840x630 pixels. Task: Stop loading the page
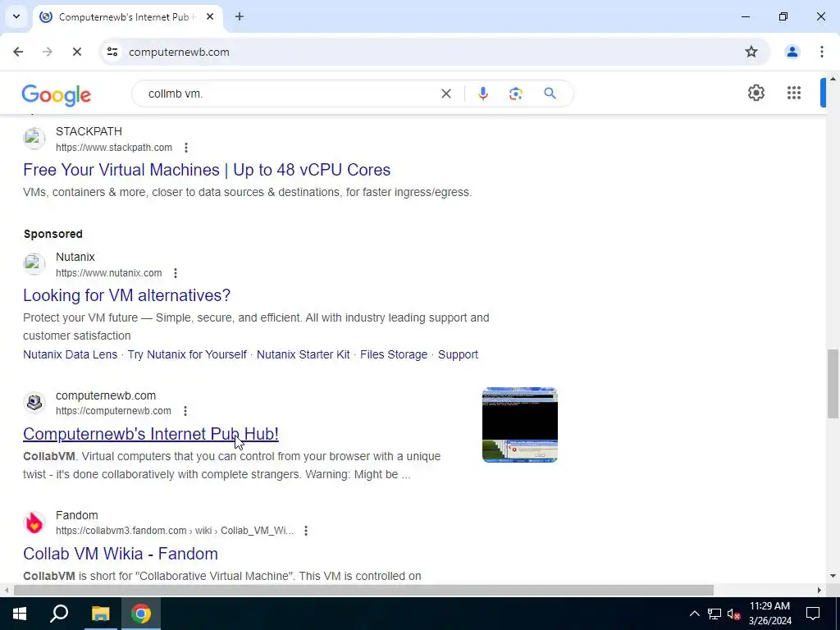point(76,52)
